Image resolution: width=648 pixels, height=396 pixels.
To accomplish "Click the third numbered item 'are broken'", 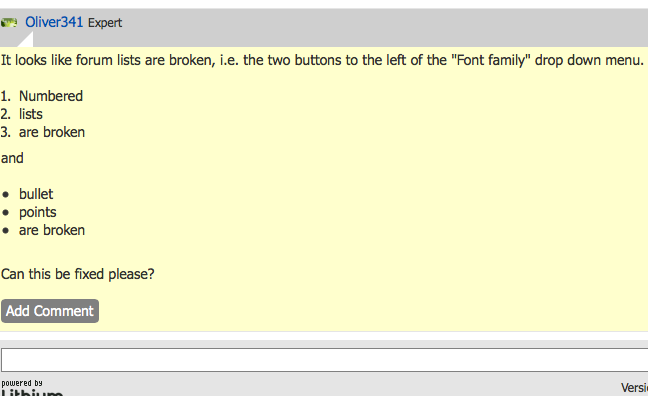I will click(x=52, y=132).
